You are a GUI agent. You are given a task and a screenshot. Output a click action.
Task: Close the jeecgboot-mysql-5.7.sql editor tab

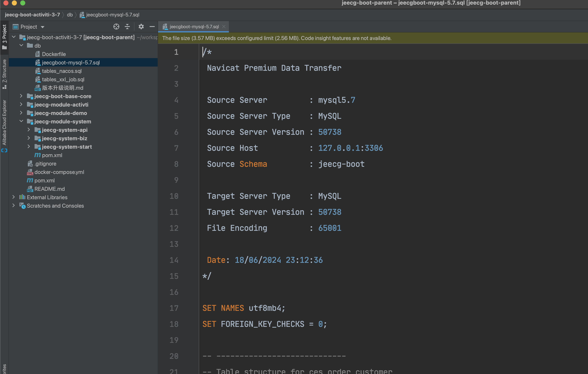click(224, 27)
